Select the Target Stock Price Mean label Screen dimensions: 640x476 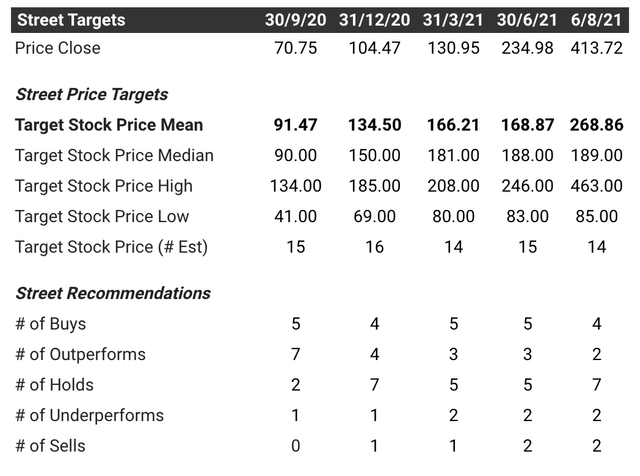coord(109,125)
